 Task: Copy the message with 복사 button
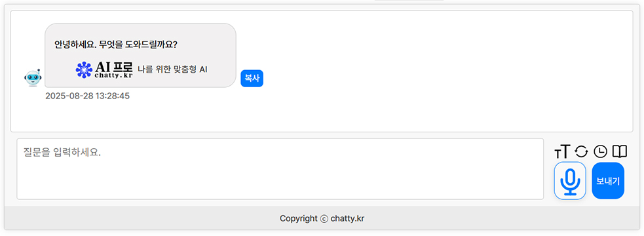click(252, 79)
